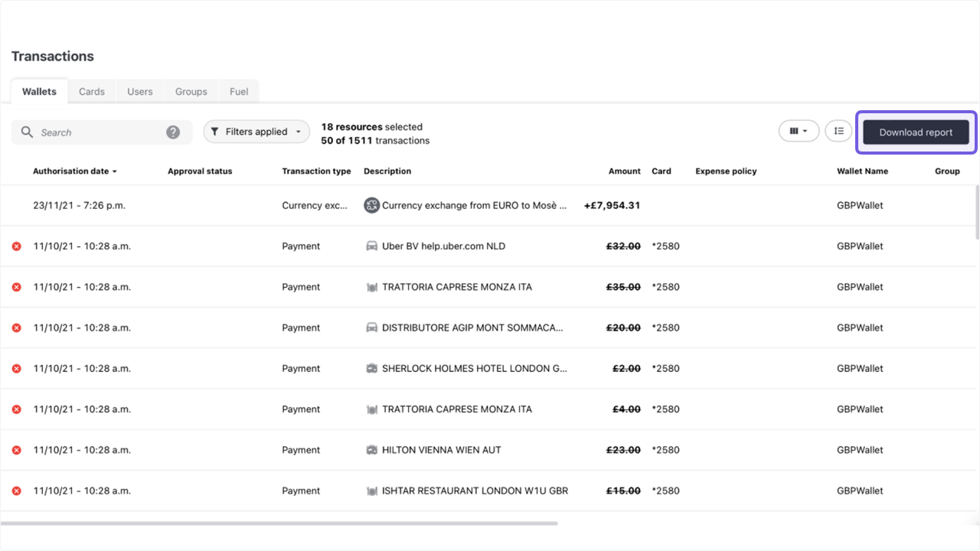Image resolution: width=980 pixels, height=551 pixels.
Task: Click the restaurant icon beside ISHTAR RESTAURANT
Action: [x=372, y=491]
